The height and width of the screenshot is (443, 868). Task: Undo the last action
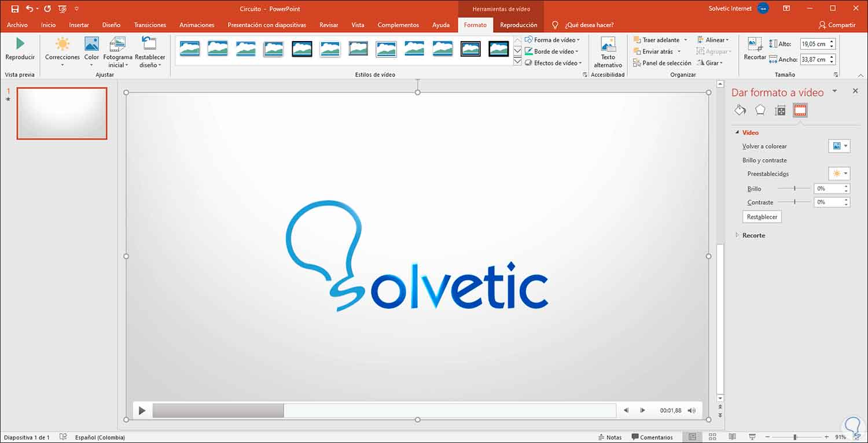pyautogui.click(x=30, y=9)
